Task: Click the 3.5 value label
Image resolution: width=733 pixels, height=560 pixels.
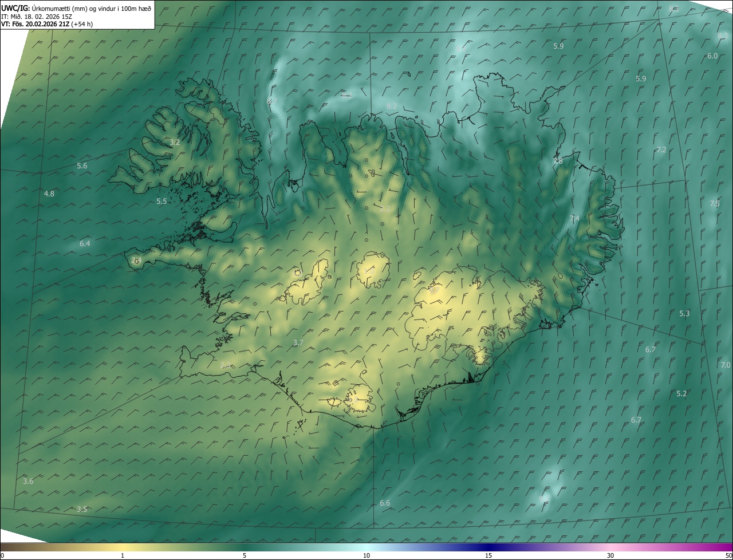Action: [82, 509]
